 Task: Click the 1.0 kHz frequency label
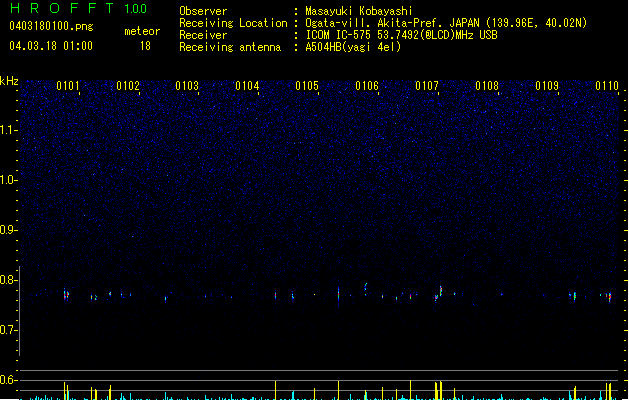click(9, 180)
